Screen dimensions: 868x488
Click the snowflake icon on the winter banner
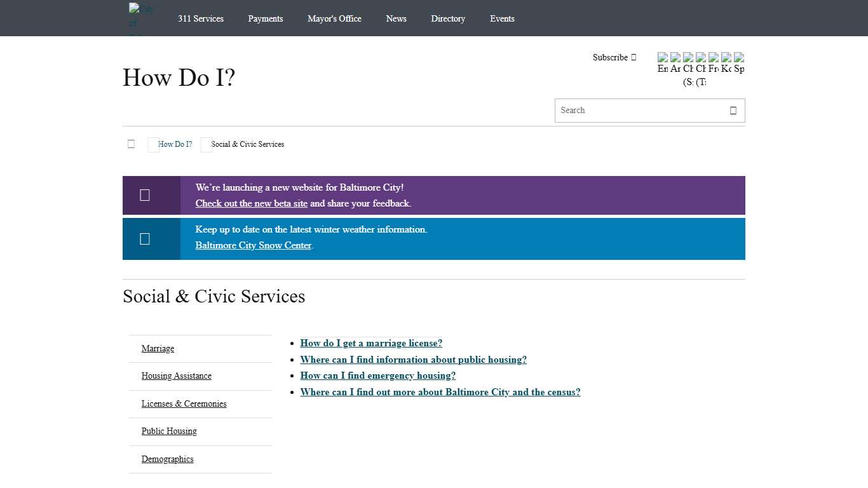(144, 238)
